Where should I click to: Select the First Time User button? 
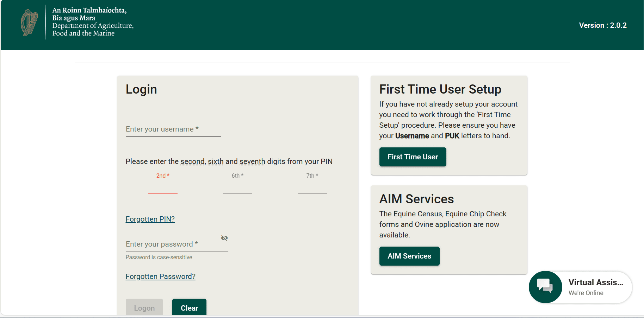pos(413,157)
